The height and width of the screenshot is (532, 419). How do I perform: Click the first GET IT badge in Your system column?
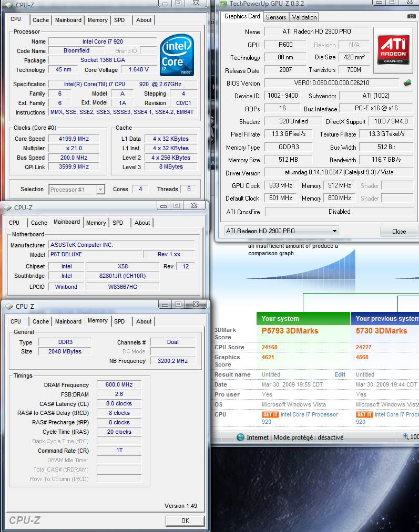(x=270, y=414)
